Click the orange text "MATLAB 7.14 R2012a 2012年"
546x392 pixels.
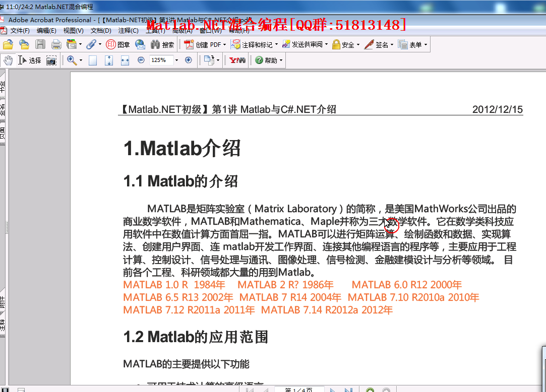click(x=327, y=310)
